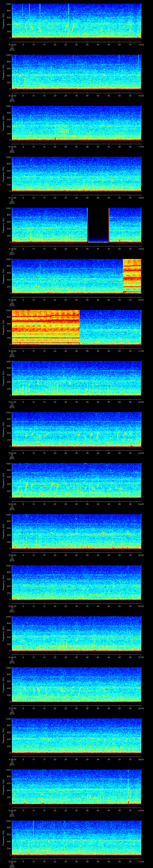Click the '31:00' end time label

tap(141, 861)
